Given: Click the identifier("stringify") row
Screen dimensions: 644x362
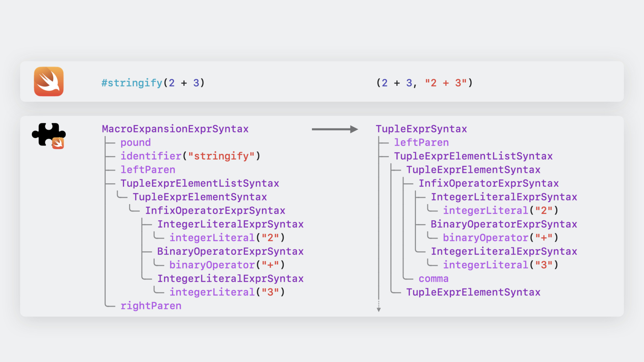Looking at the screenshot, I should pyautogui.click(x=191, y=156).
